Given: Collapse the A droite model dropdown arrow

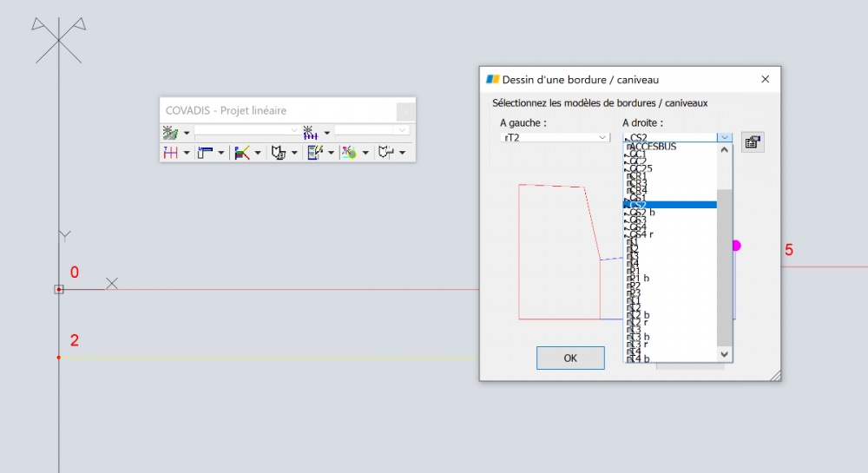Looking at the screenshot, I should (725, 137).
